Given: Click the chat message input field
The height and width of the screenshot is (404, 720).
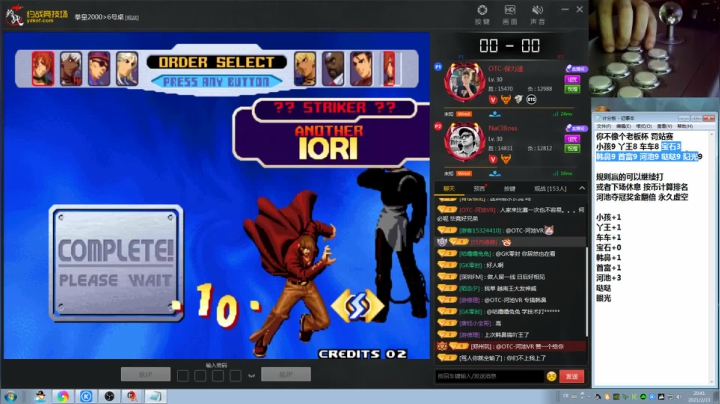Looking at the screenshot, I should point(489,376).
